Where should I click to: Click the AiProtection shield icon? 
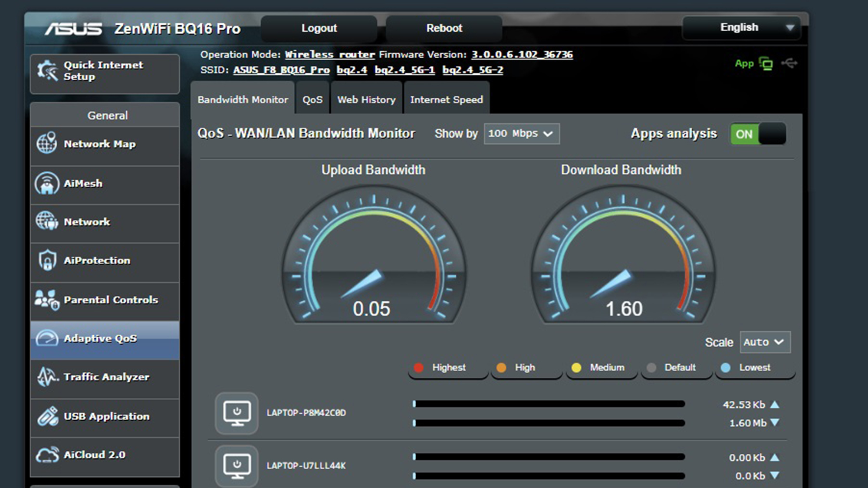[x=47, y=260]
